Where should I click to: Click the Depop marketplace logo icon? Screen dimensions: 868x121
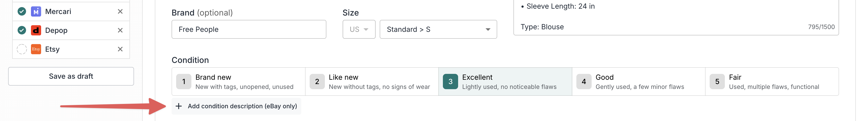[x=36, y=30]
